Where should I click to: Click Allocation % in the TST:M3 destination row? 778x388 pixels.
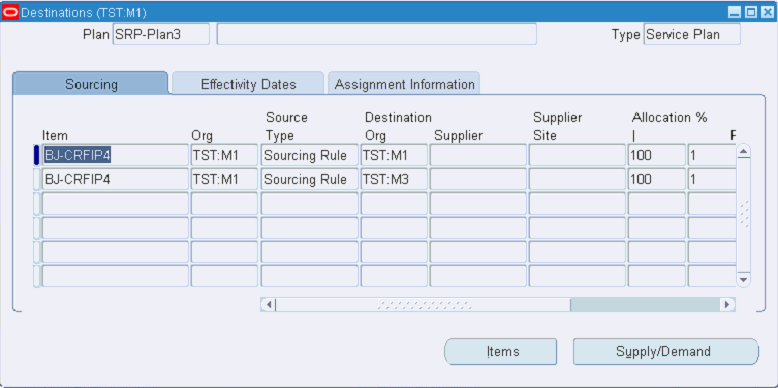(x=657, y=179)
